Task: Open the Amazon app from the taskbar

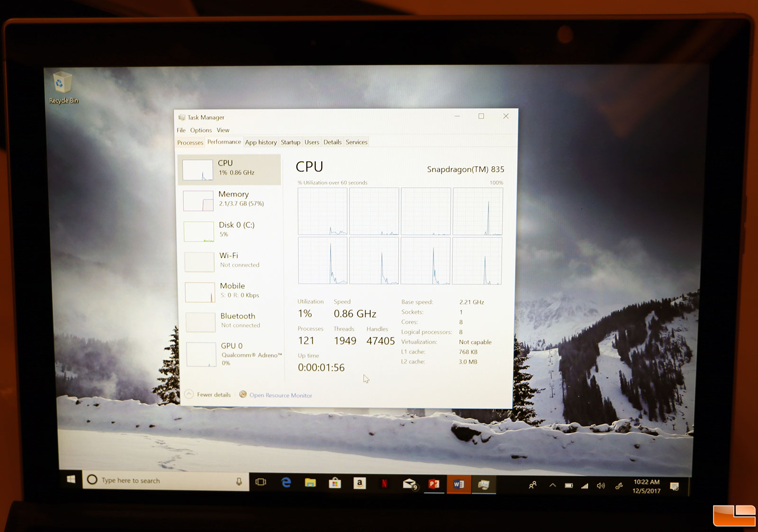Action: tap(360, 483)
